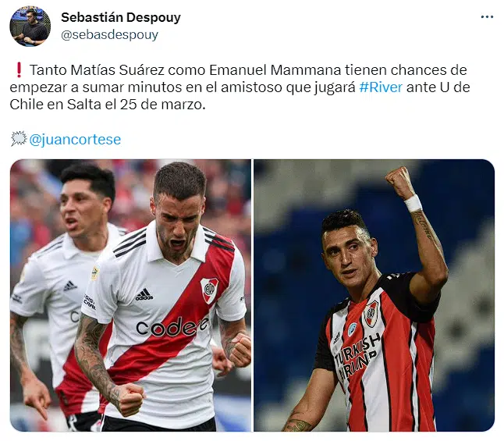Click the raised fist with white wristband
The height and width of the screenshot is (441, 504).
(402, 188)
